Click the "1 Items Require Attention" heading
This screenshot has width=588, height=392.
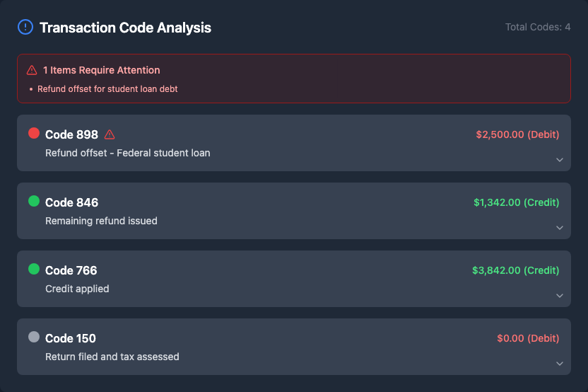(101, 70)
